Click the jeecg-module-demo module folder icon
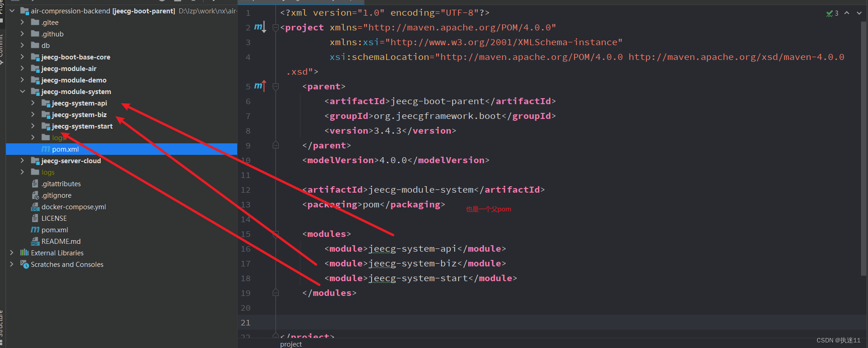This screenshot has height=348, width=868. tap(35, 80)
